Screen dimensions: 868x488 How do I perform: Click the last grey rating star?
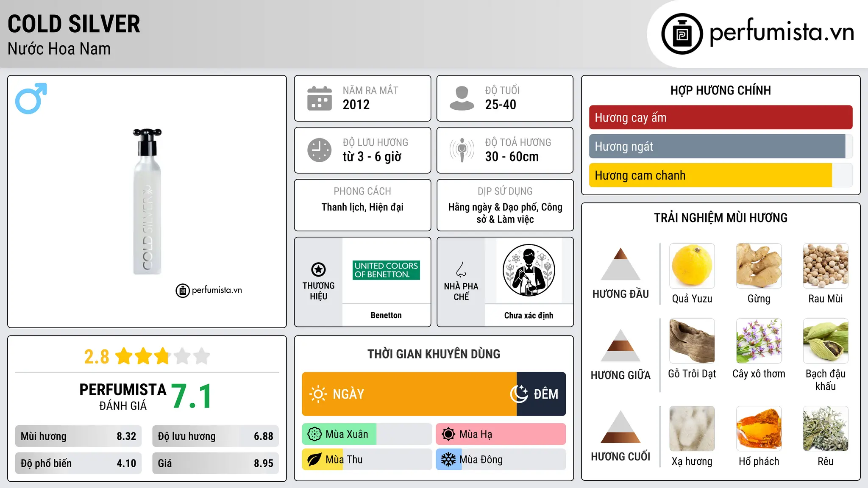(202, 356)
